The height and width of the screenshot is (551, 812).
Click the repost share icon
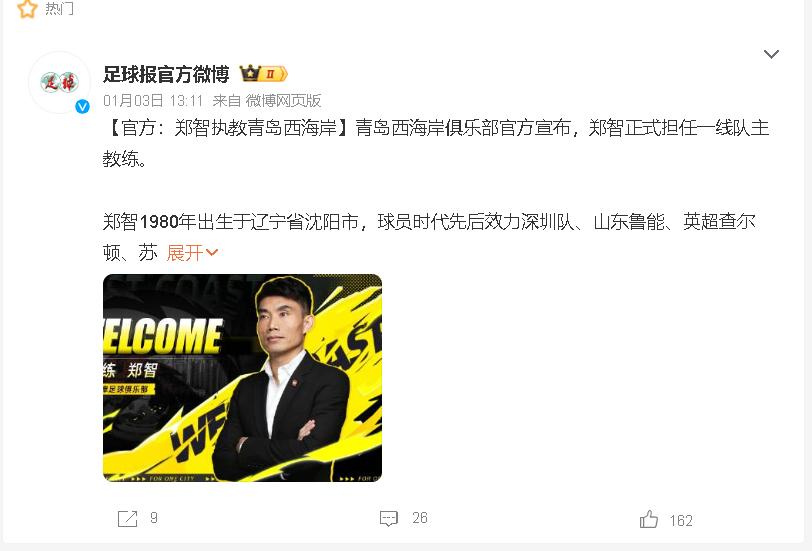pyautogui.click(x=127, y=518)
